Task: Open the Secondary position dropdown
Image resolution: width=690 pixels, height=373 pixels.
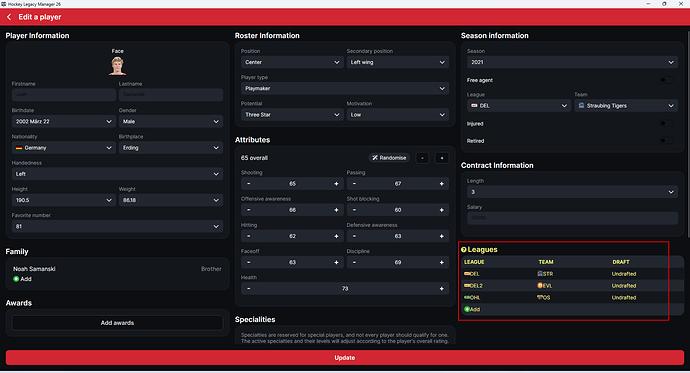Action: (x=398, y=62)
